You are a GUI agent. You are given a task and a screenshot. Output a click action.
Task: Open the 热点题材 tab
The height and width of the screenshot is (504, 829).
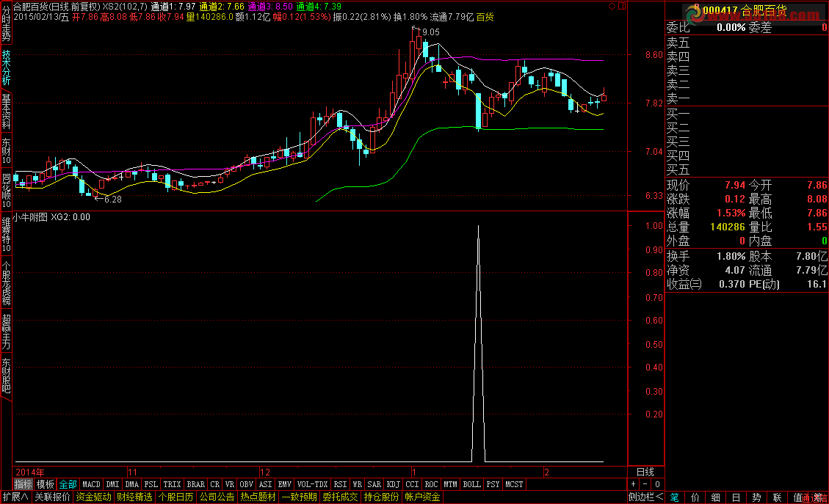(x=258, y=497)
